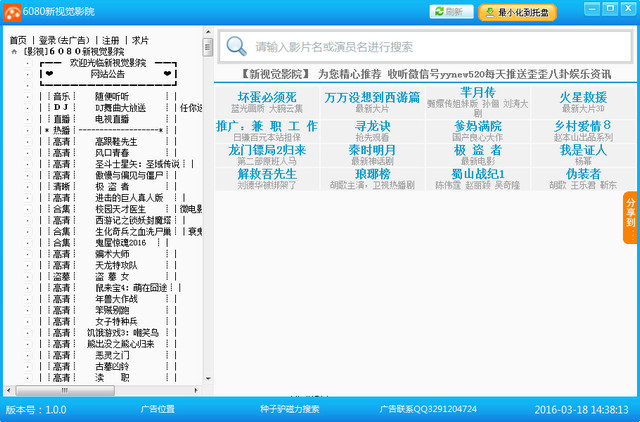
Task: Select 风口青春 in the tree
Action: 112,153
